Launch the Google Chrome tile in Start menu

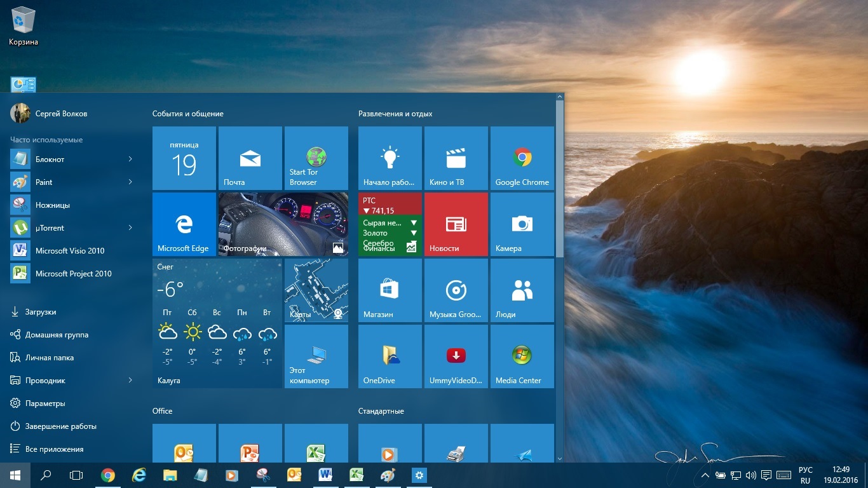click(522, 158)
